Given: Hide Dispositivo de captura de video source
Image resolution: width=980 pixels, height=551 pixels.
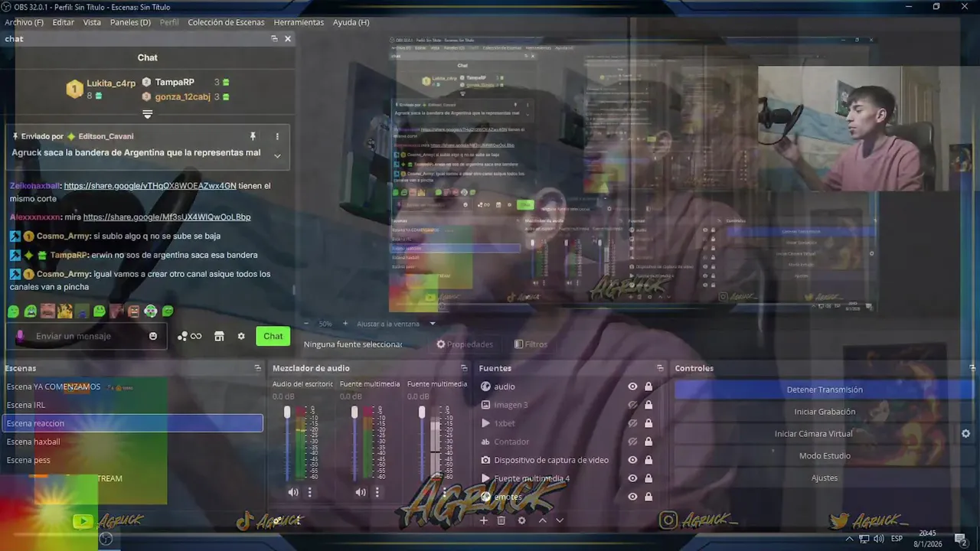Looking at the screenshot, I should (632, 460).
